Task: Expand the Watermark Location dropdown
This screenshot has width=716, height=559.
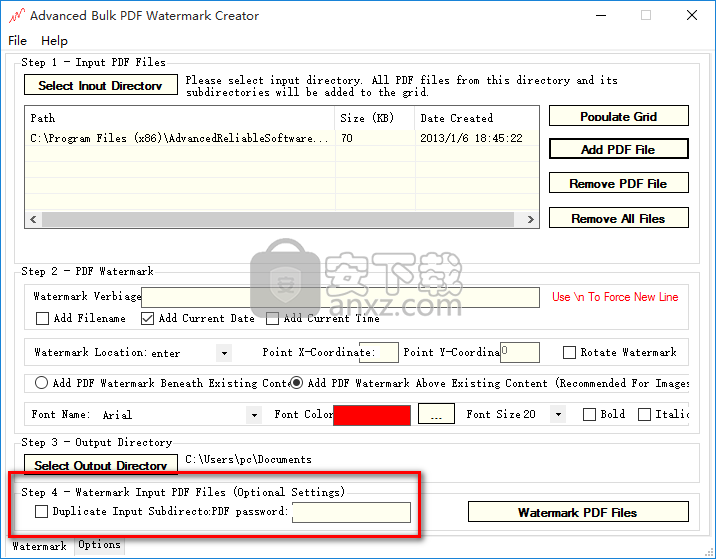Action: point(224,353)
